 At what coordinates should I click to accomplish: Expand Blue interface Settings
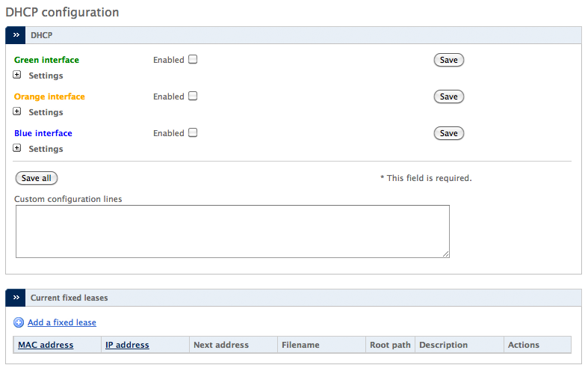pos(17,148)
